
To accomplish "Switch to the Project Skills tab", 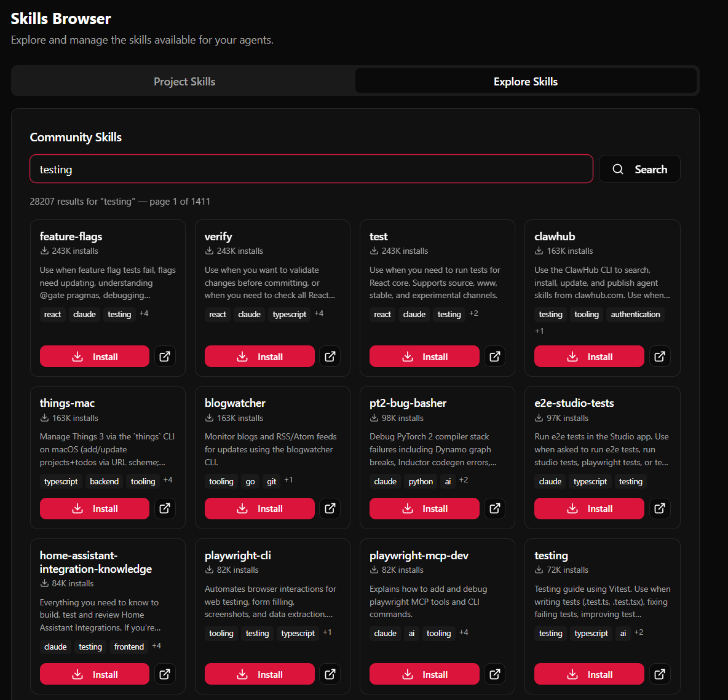I will tap(184, 82).
